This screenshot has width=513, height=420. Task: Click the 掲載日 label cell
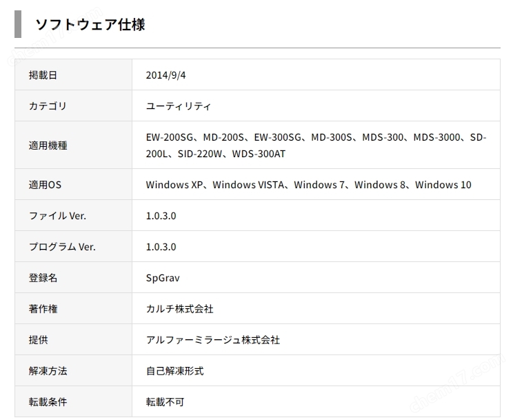pyautogui.click(x=73, y=74)
